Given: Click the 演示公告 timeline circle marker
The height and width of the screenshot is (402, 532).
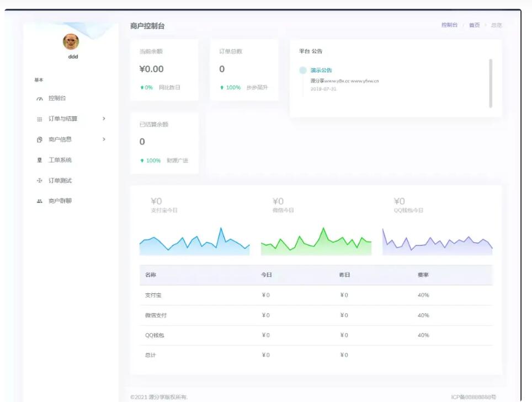Looking at the screenshot, I should 302,71.
